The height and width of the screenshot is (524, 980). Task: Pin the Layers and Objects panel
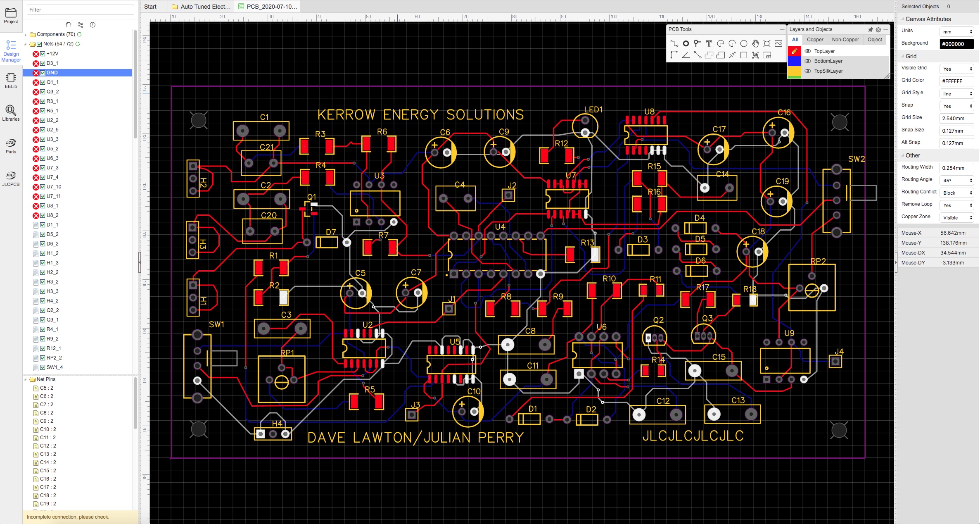871,29
